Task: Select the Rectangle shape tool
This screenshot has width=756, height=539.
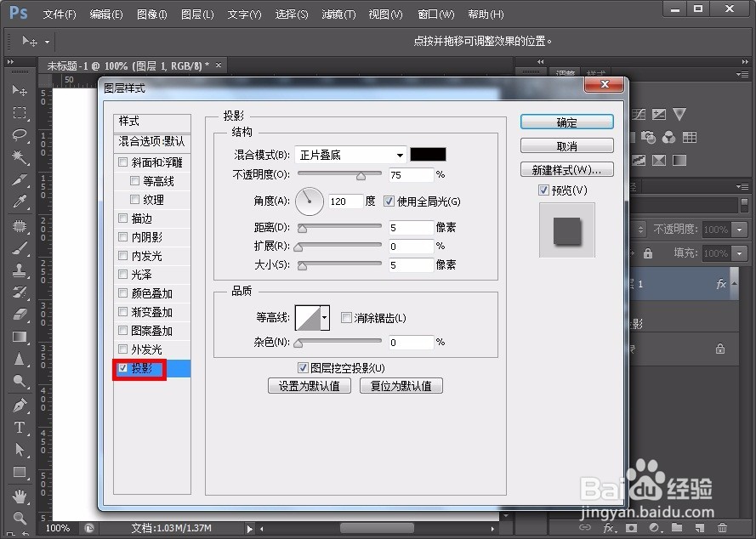Action: (x=20, y=472)
